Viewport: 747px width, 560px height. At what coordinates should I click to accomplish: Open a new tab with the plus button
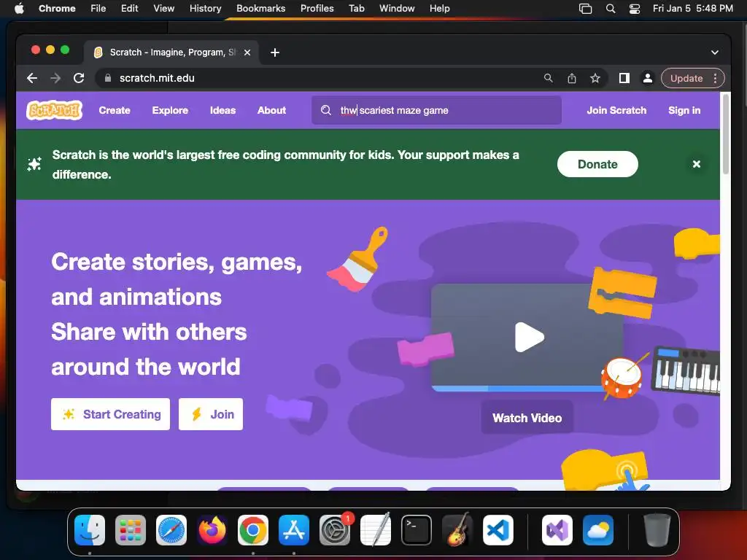275,52
